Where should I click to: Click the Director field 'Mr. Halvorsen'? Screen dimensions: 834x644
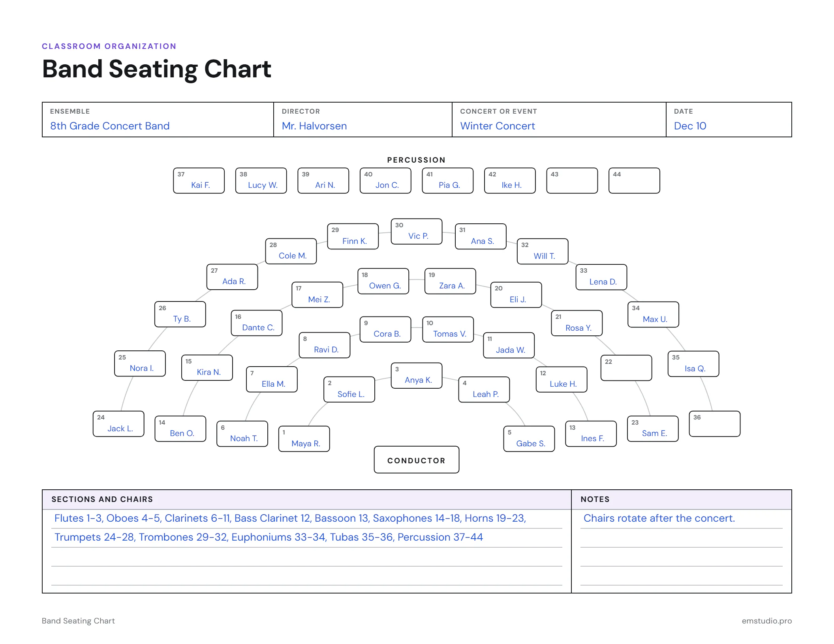pos(363,120)
